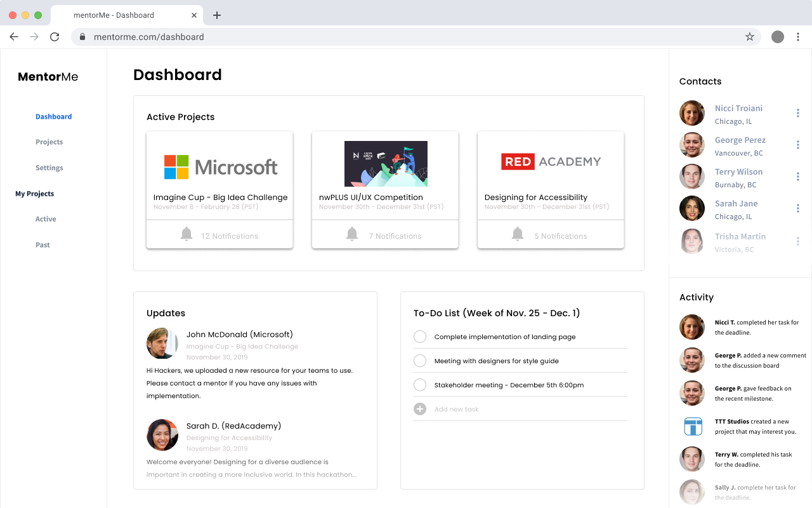Click 12 Notifications on Microsoft card
This screenshot has height=508, width=812.
click(x=230, y=236)
